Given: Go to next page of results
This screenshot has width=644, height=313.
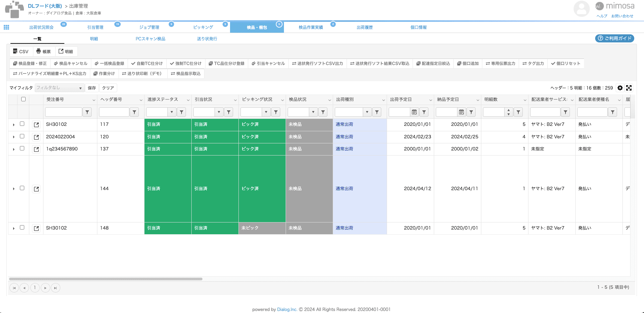Looking at the screenshot, I should coord(45,288).
